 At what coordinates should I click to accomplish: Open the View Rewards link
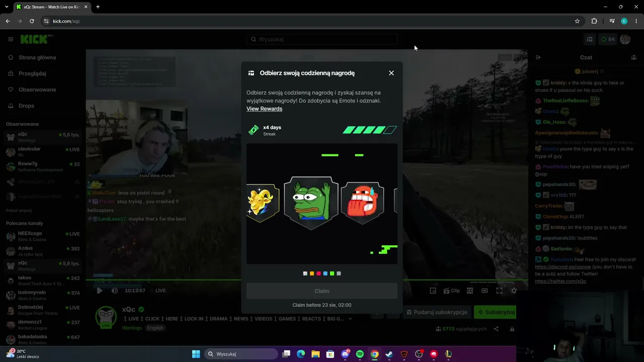pos(264,109)
